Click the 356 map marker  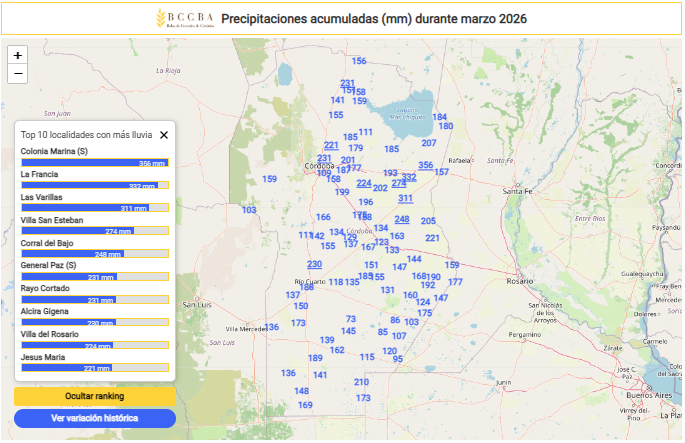click(x=426, y=165)
